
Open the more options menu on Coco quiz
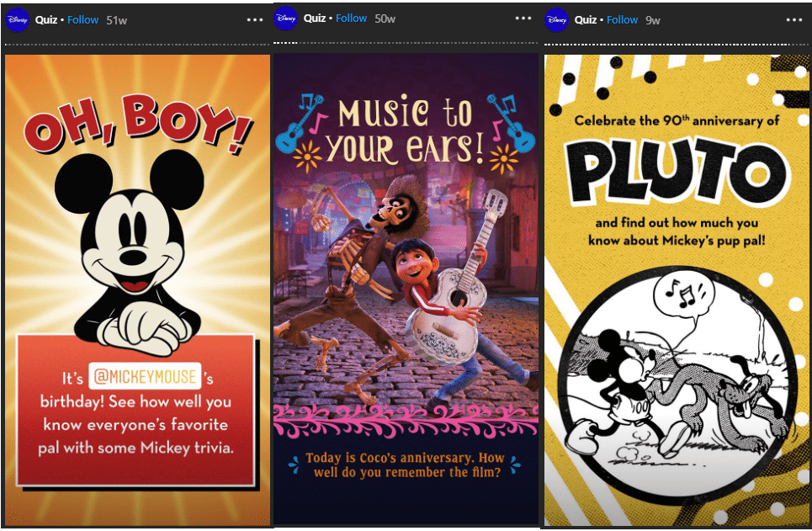point(523,19)
